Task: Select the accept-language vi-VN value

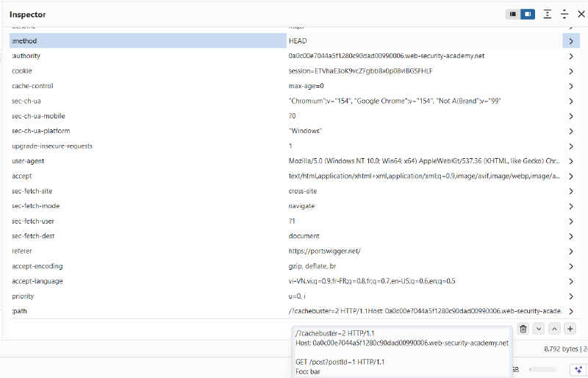Action: click(x=372, y=281)
